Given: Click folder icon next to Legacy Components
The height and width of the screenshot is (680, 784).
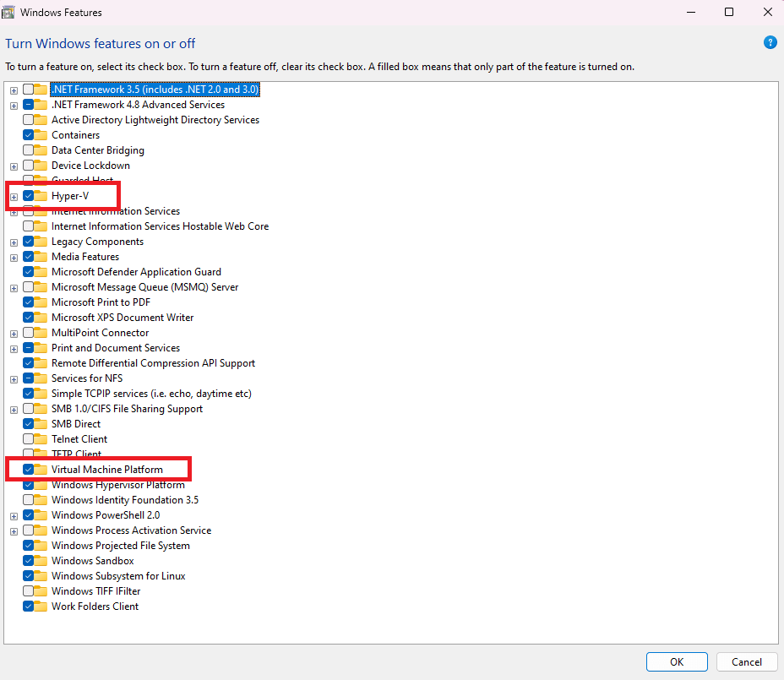Looking at the screenshot, I should [x=41, y=242].
